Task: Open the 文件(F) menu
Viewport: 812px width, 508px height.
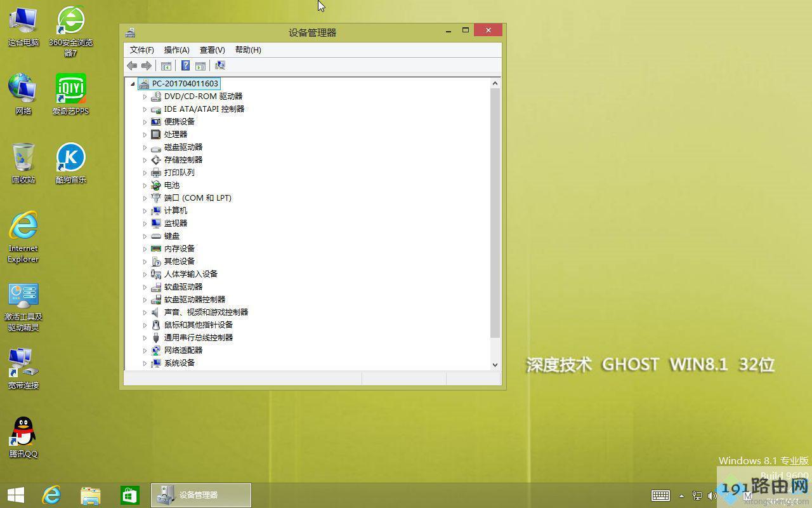Action: 142,50
